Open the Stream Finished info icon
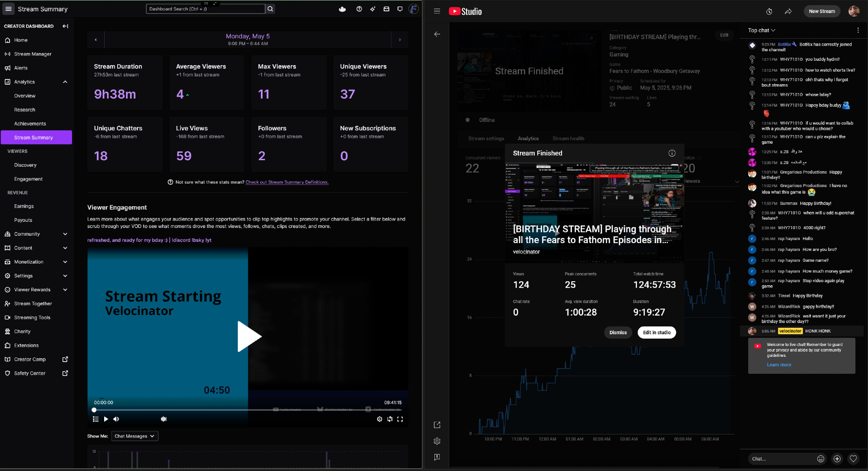The height and width of the screenshot is (471, 868). coord(672,153)
